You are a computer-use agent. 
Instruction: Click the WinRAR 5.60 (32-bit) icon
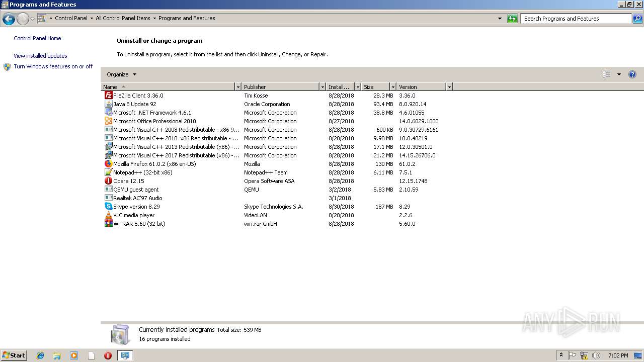tap(108, 223)
